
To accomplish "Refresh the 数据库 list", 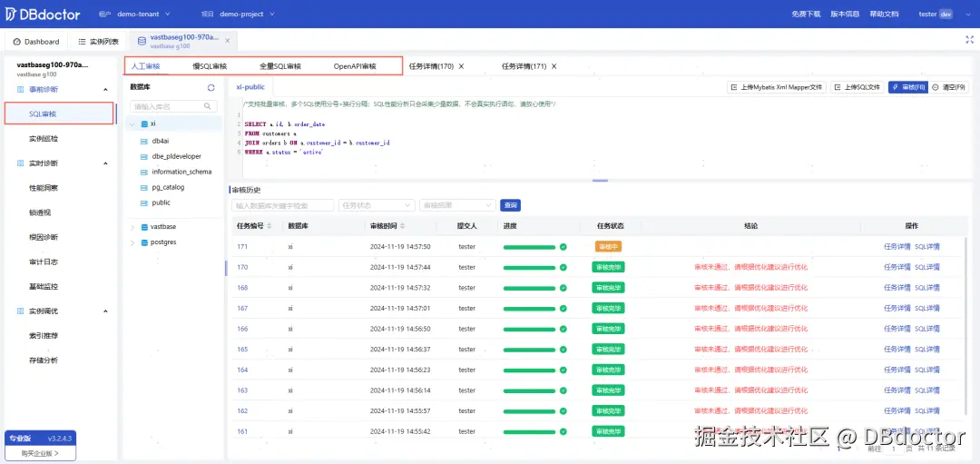I will pyautogui.click(x=211, y=87).
